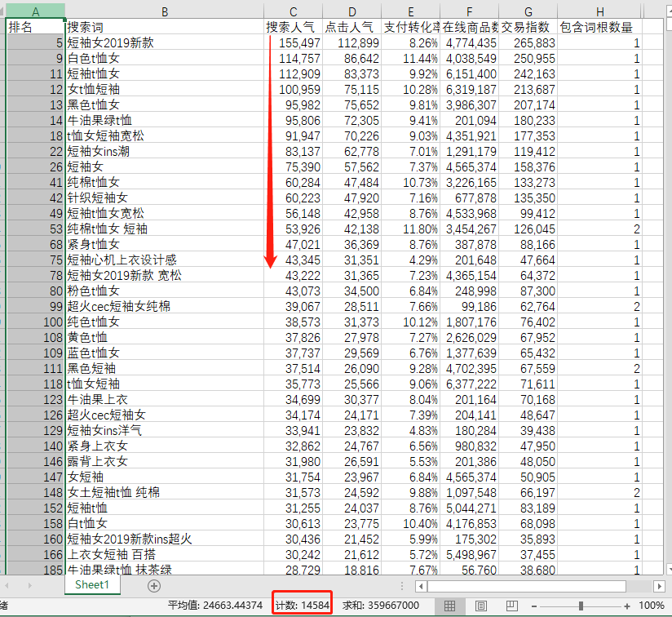This screenshot has height=617, width=672.
Task: Select cell 牛油果绿t恤
Action: click(x=165, y=121)
